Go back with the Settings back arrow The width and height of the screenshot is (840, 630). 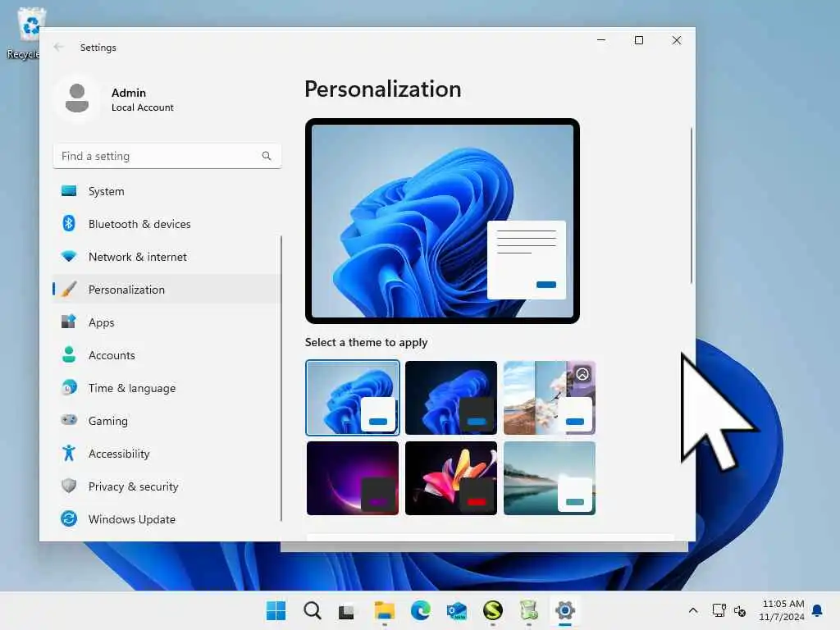pyautogui.click(x=59, y=47)
